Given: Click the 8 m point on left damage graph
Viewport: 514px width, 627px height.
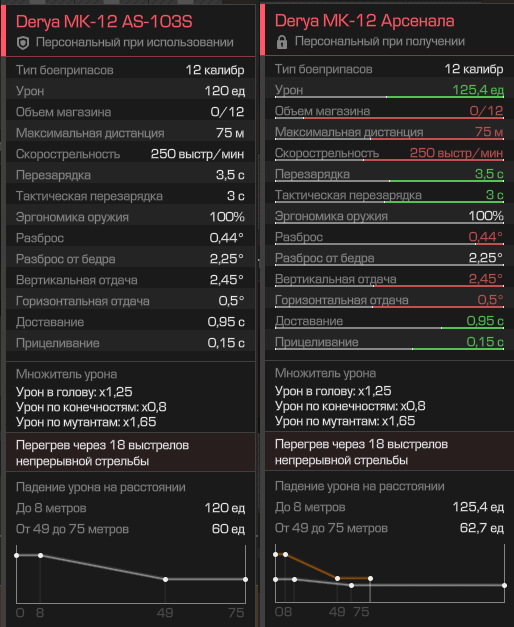Looking at the screenshot, I should point(40,555).
